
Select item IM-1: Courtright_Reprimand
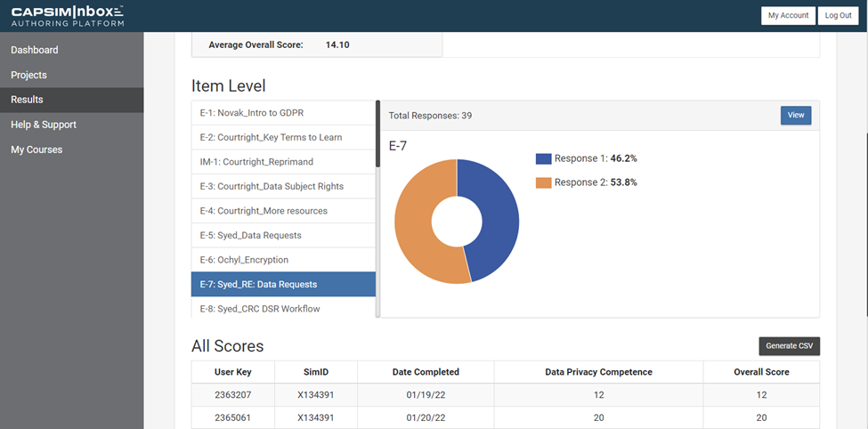(x=283, y=162)
